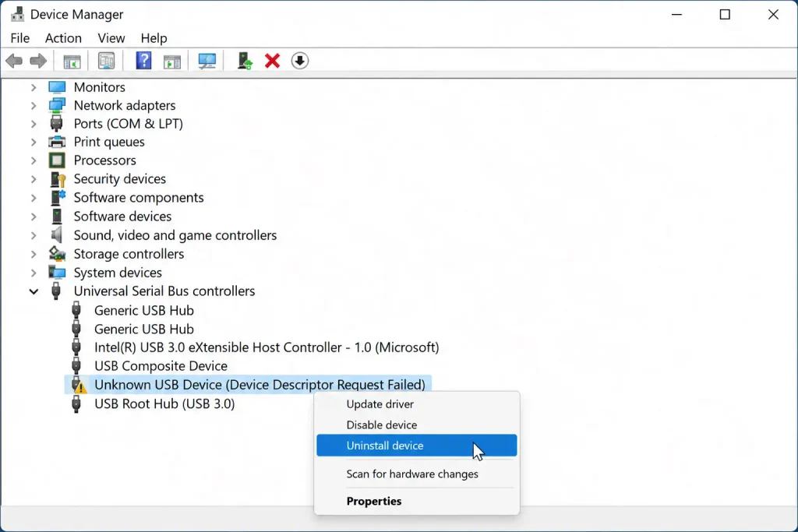Screen dimensions: 798x532
Task: Click the Software components icon
Action: coord(58,197)
